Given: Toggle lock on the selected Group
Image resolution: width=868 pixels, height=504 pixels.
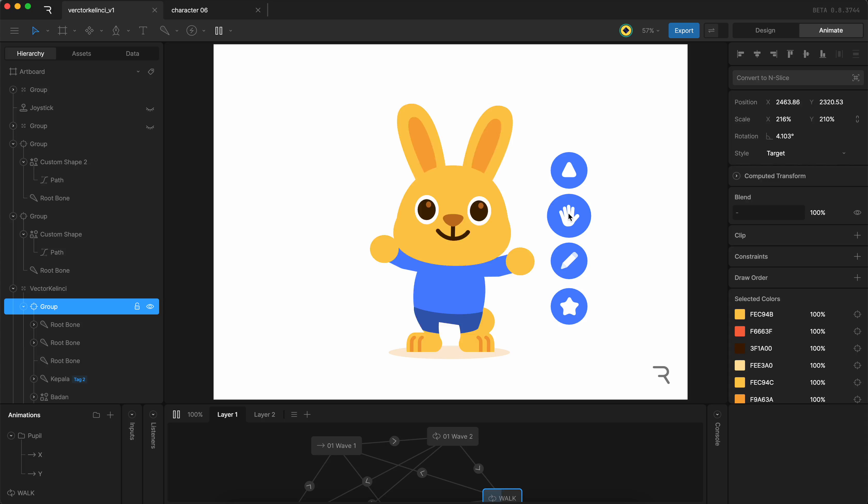Looking at the screenshot, I should pos(137,306).
